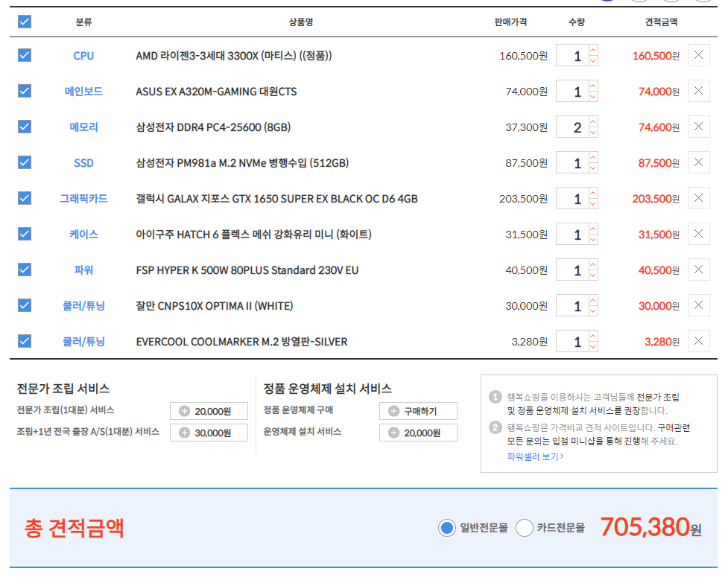Increase 메모리 quantity with up arrow

[593, 122]
